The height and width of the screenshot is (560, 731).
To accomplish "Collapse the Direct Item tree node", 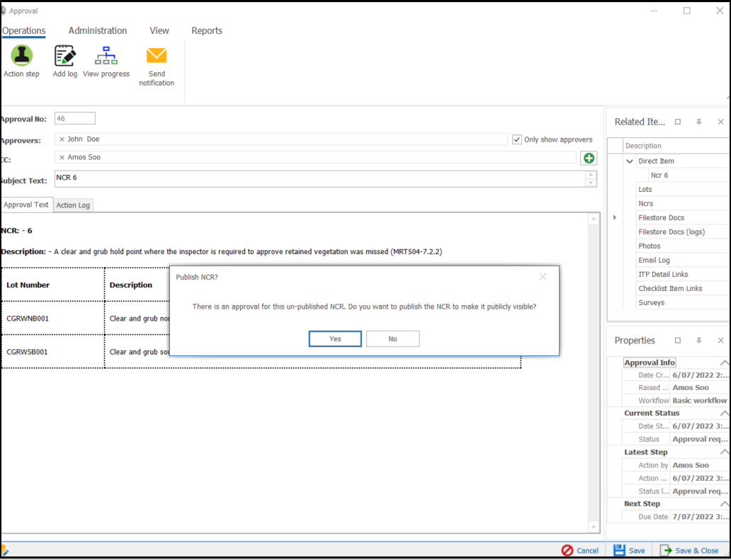I will [x=629, y=161].
